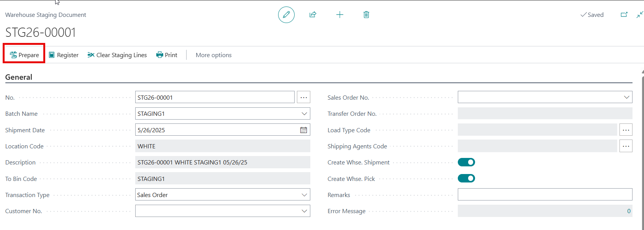
Task: Click ellipsis beside Shipping Agents Code
Action: pos(626,146)
